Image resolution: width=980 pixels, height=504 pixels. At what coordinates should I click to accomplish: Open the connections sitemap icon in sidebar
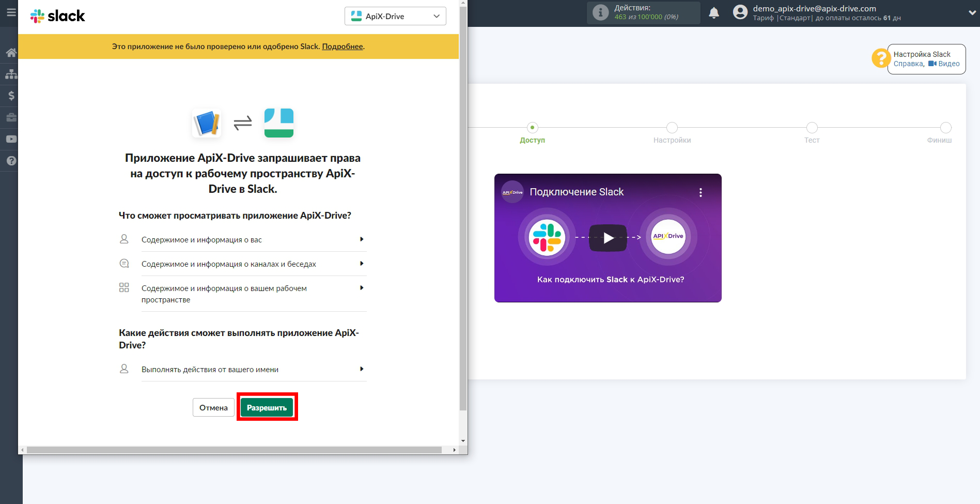tap(11, 74)
